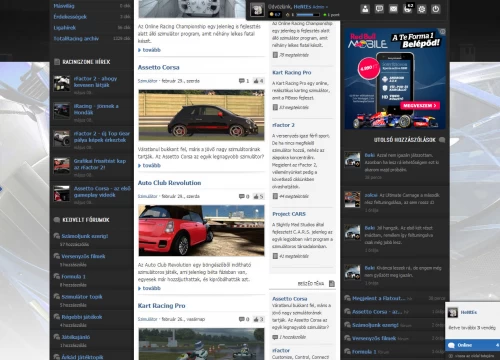Screen dimensions: 500x360
Task: Open the news item 'rFactor 2 - ahogy kevesen látják'
Action: coord(95,82)
